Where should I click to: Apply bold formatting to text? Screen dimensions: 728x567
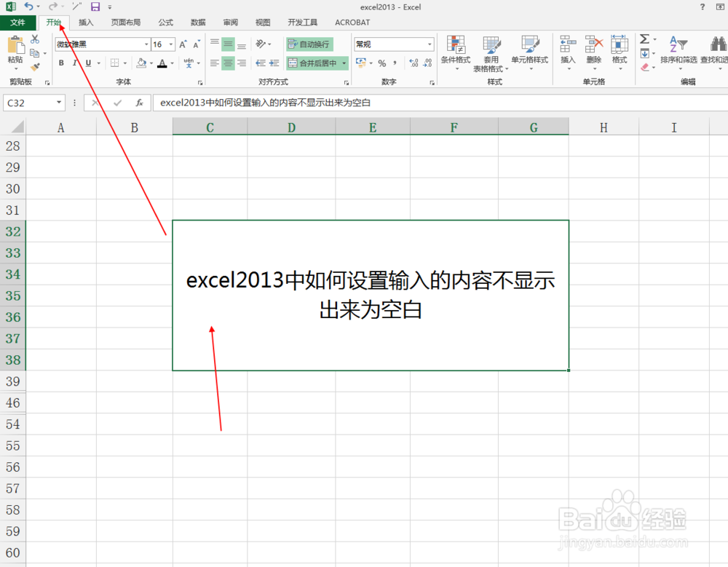[x=61, y=63]
